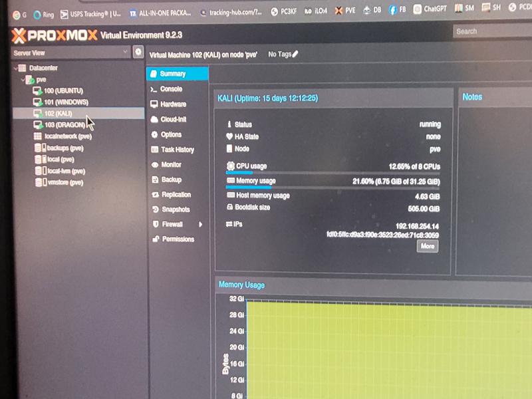Click the CPU usage chip icon
Viewport: 532px width, 399px height.
coord(230,166)
